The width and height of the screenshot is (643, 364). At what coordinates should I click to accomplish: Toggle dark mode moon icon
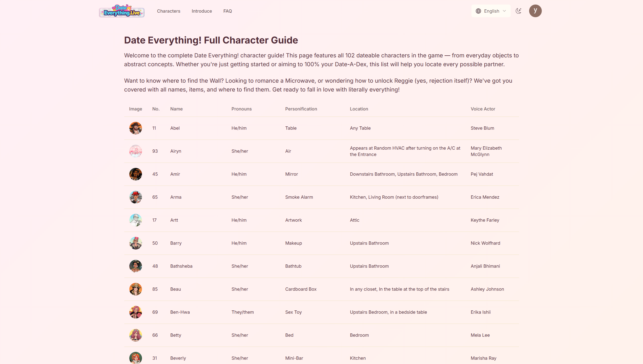518,11
